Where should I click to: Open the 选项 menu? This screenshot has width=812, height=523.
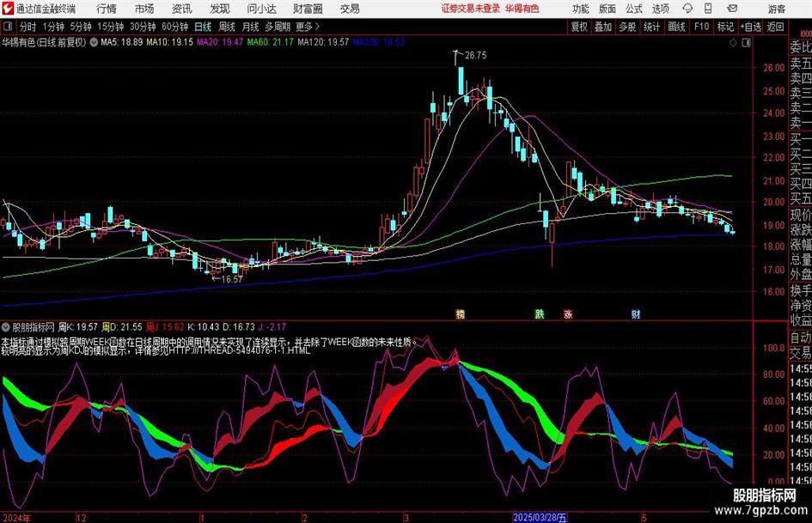(x=660, y=9)
